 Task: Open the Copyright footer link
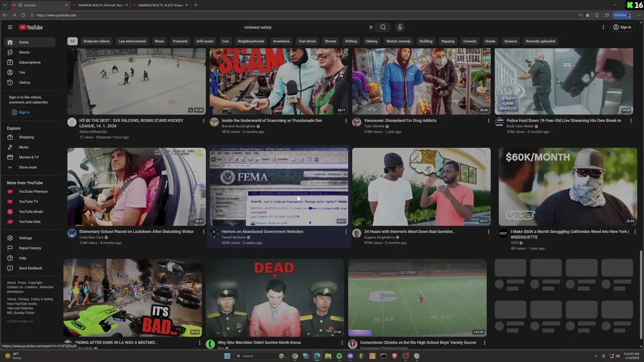pos(35,283)
